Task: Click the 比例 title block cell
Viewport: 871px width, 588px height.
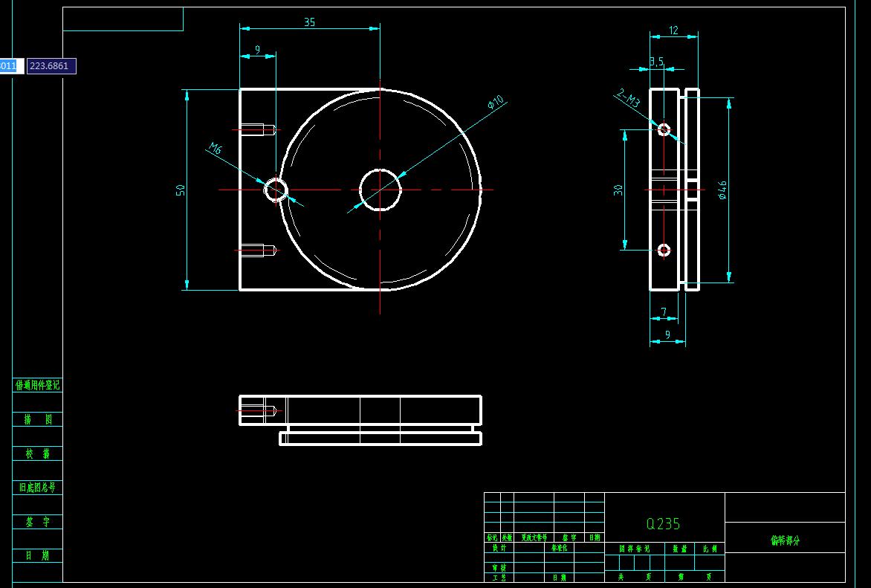Action: [709, 549]
